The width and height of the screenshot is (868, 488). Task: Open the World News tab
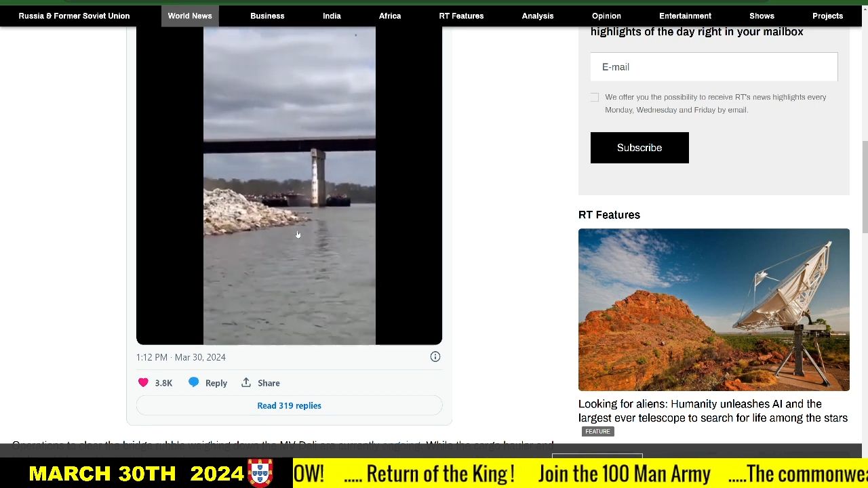(x=190, y=16)
